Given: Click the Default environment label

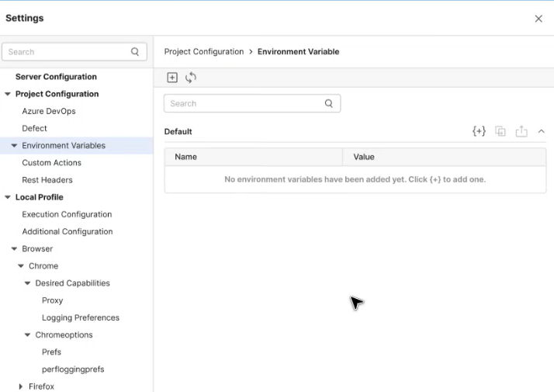Looking at the screenshot, I should [178, 131].
